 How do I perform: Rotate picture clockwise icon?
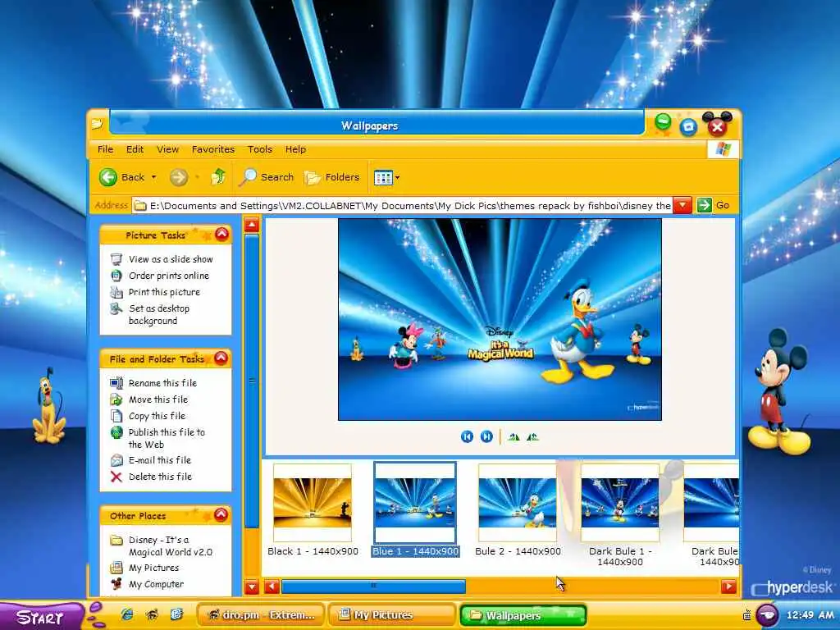[x=514, y=437]
